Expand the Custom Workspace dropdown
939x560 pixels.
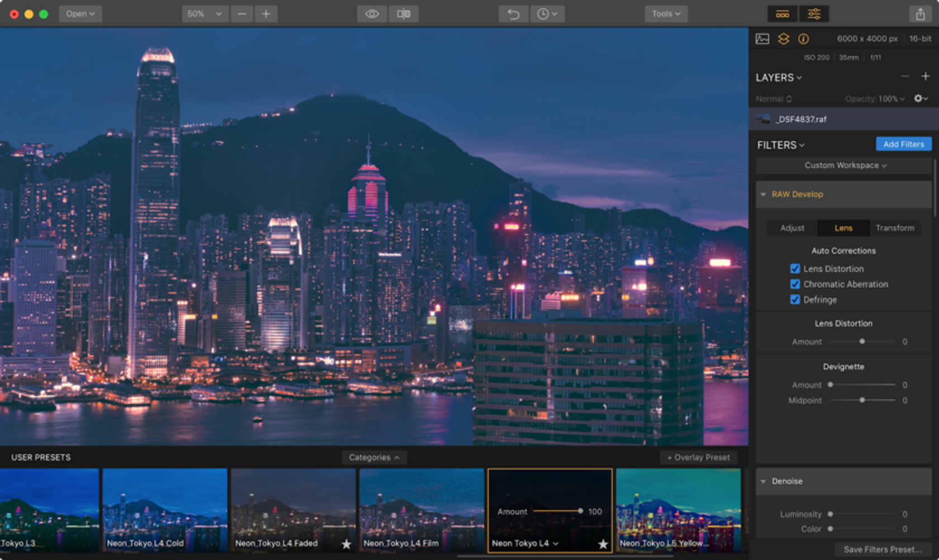coord(845,165)
